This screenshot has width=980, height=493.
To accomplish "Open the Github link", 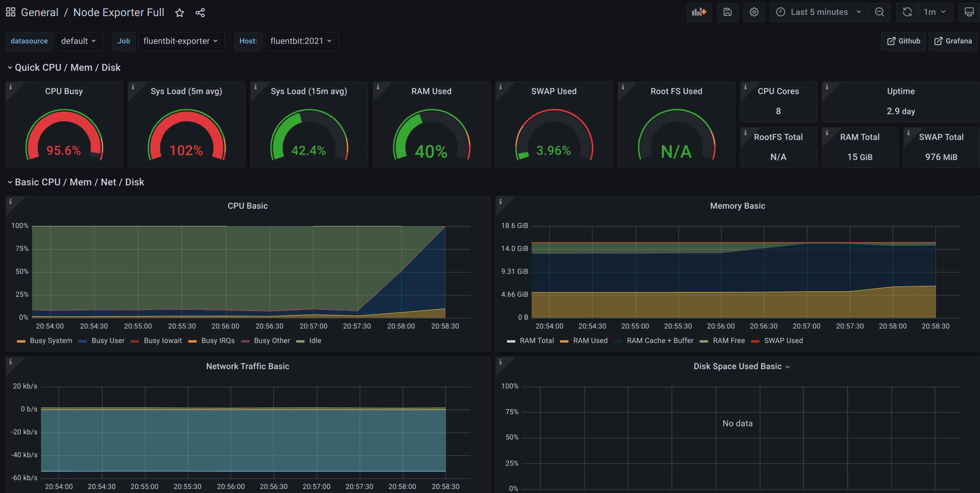I will pos(903,41).
